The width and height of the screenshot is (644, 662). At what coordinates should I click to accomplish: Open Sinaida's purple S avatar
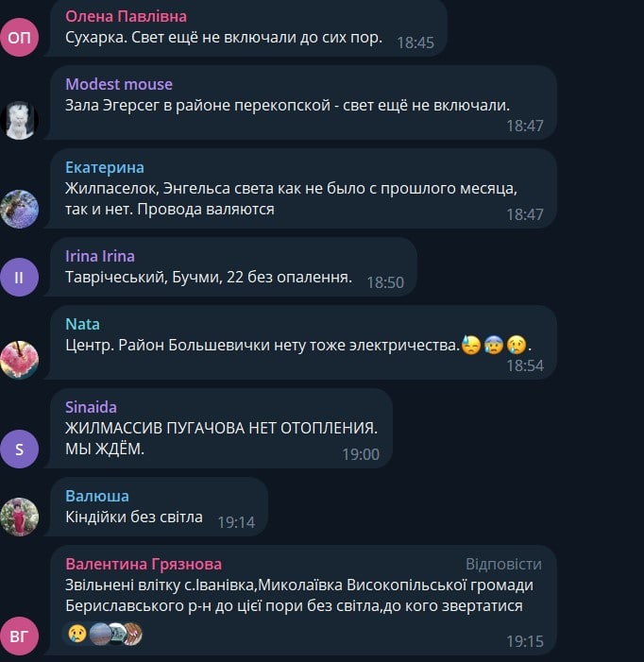20,449
